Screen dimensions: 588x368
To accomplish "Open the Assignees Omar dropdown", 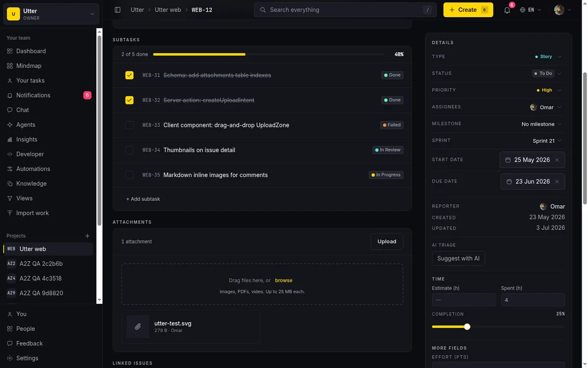I will click(546, 107).
